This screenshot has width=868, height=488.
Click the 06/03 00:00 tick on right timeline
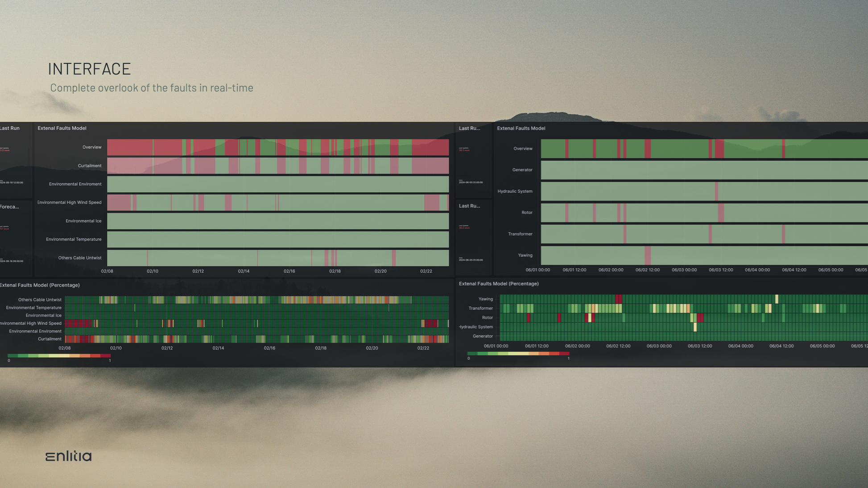click(x=684, y=270)
